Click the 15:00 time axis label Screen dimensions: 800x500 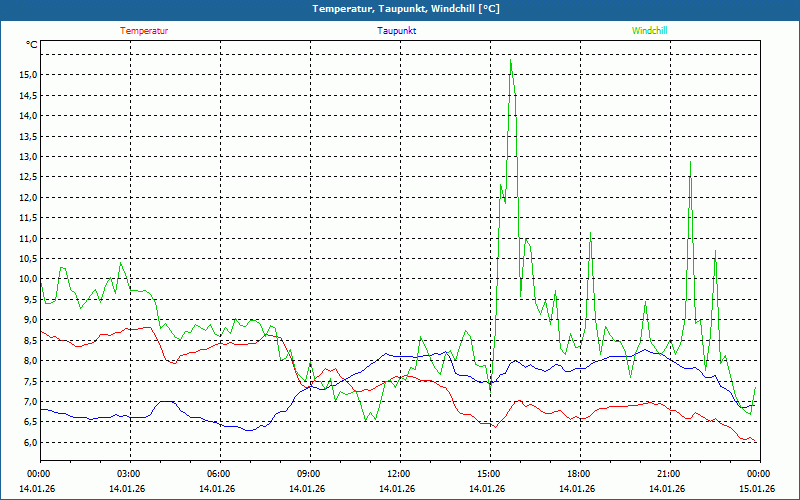(488, 474)
